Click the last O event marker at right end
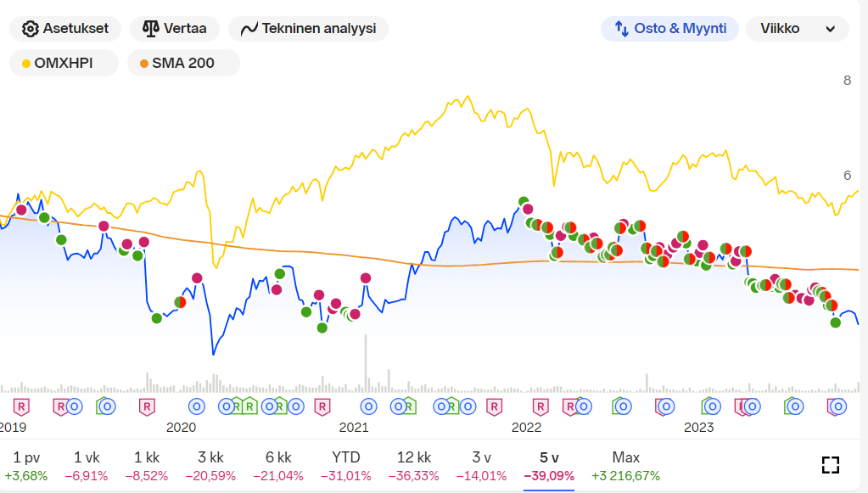Screen dimensions: 868x493 (838, 406)
